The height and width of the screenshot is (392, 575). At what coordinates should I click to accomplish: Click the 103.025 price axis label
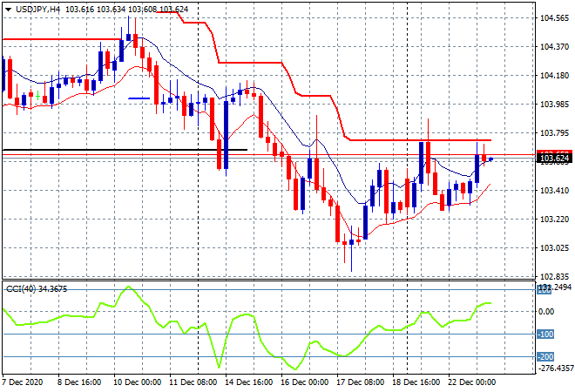554,248
